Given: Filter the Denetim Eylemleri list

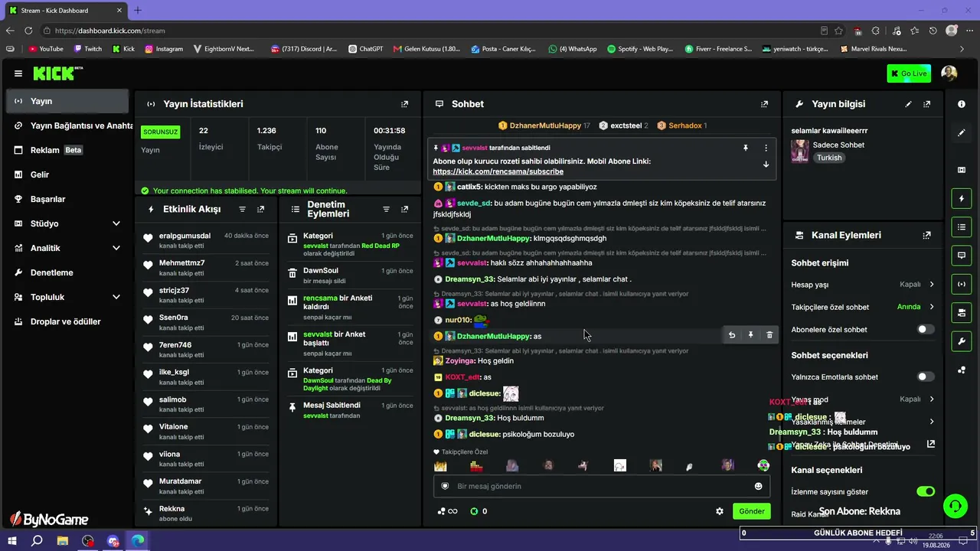Looking at the screenshot, I should (x=386, y=209).
